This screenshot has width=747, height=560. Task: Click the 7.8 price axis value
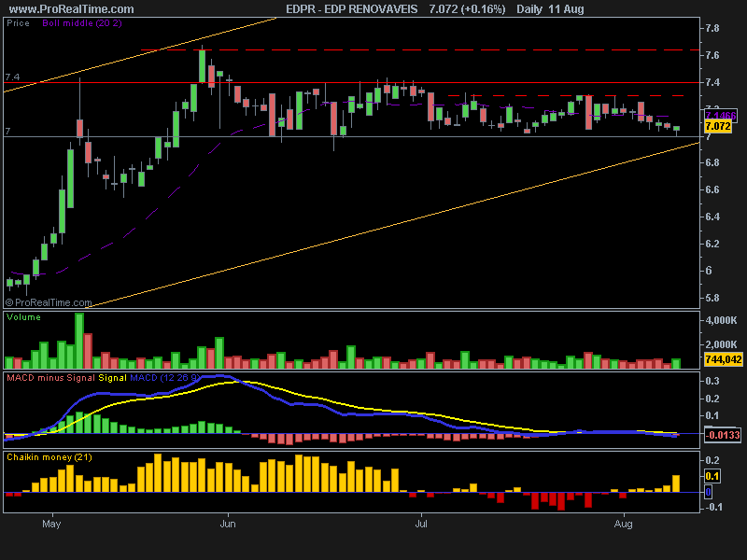(x=712, y=29)
